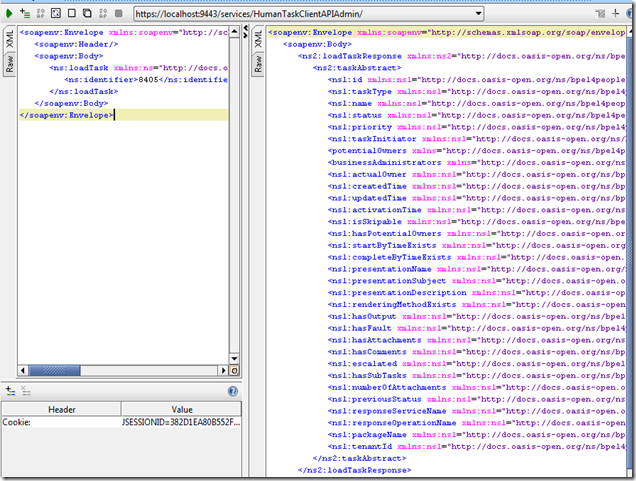Remove the selected HTTP header

26,391
